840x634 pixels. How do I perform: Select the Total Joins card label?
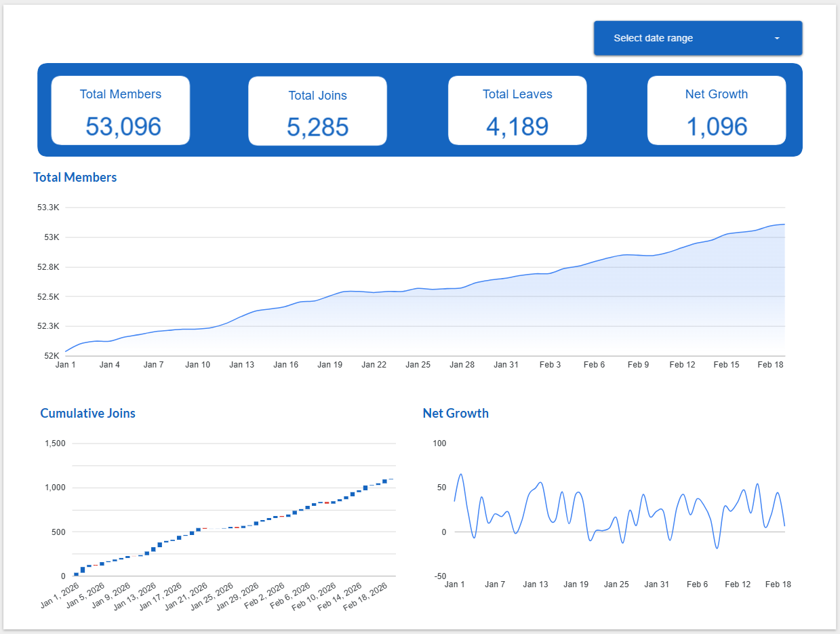coord(318,96)
